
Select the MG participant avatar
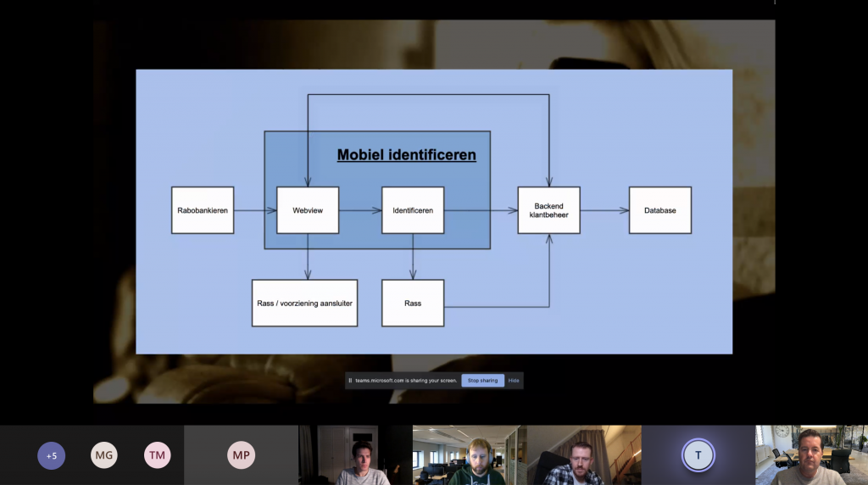[x=104, y=455]
